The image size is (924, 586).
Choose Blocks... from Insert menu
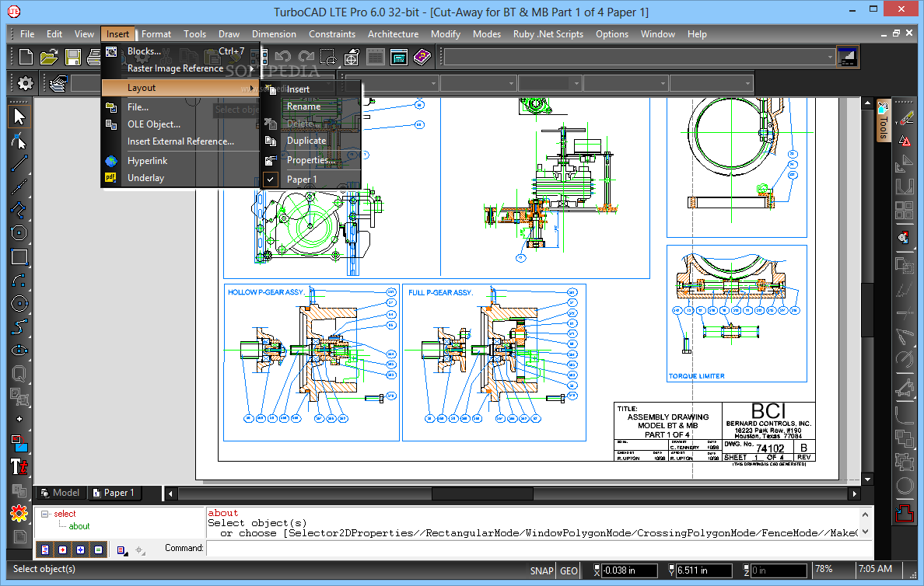click(x=180, y=51)
